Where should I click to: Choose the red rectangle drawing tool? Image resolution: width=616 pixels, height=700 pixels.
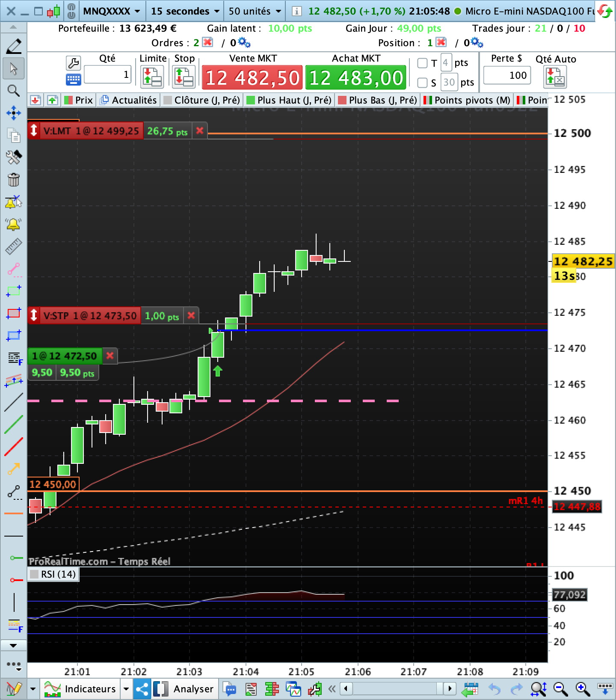coord(14,313)
